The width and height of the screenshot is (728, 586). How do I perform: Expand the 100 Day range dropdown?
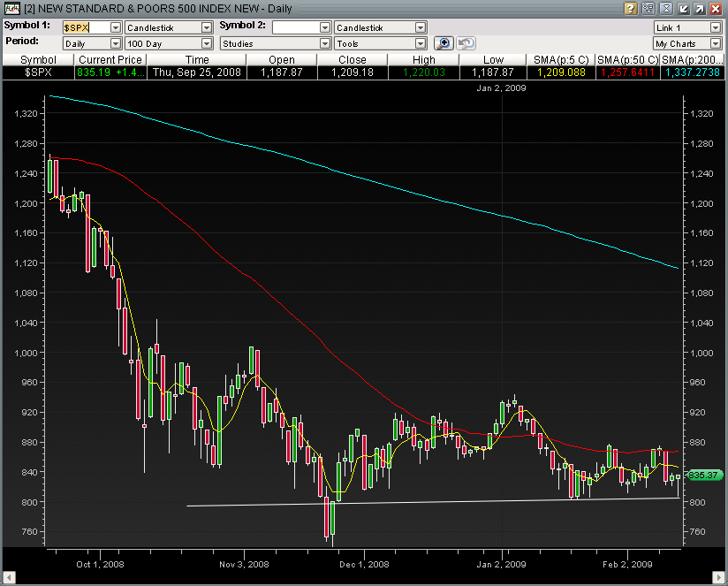tap(207, 43)
